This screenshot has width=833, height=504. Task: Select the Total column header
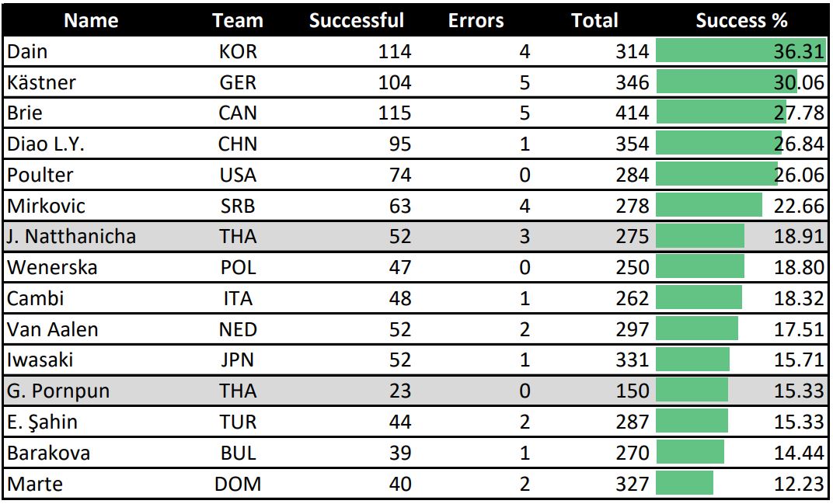pos(594,20)
